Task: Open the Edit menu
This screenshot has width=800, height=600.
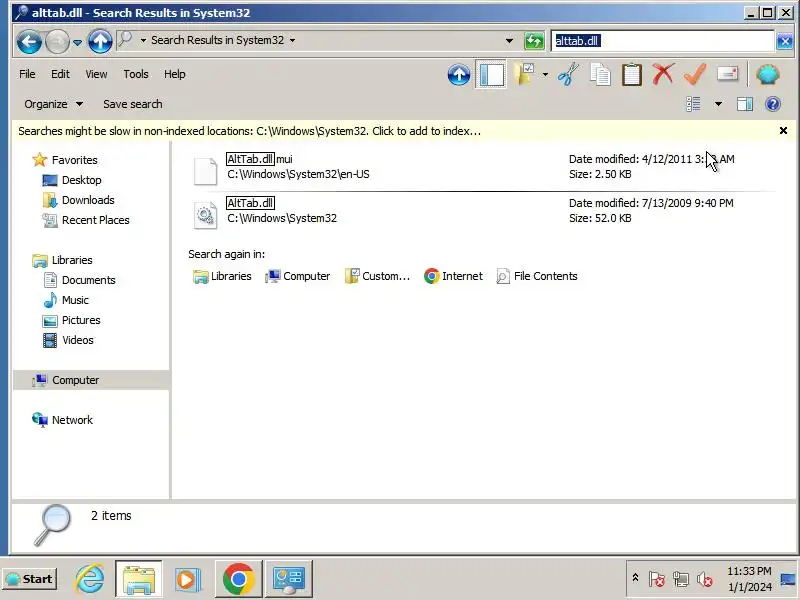Action: (x=60, y=74)
